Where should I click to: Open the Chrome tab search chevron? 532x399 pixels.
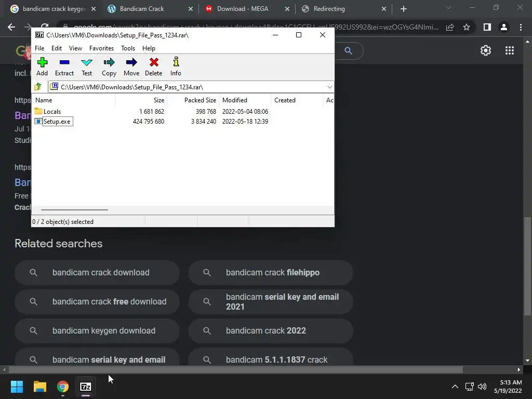click(x=448, y=7)
